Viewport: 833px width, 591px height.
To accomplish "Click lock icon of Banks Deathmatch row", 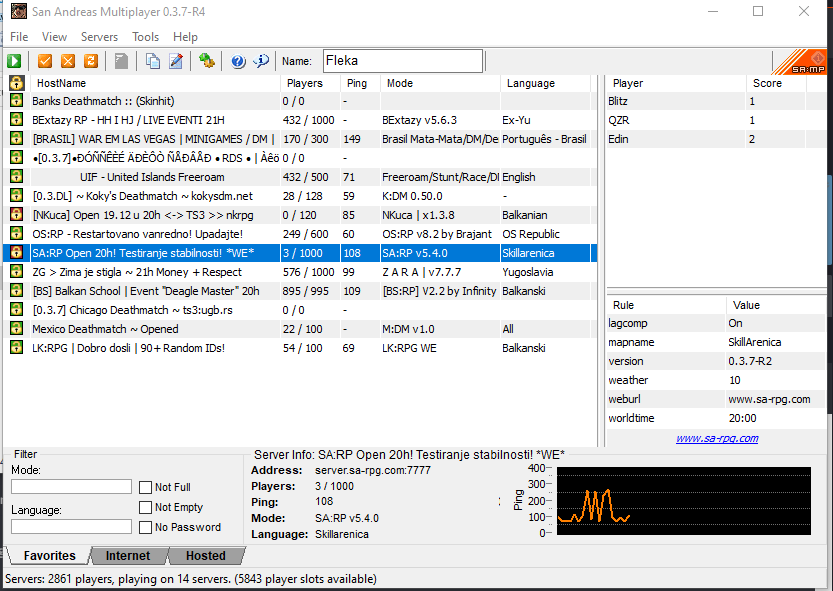I will coord(16,100).
